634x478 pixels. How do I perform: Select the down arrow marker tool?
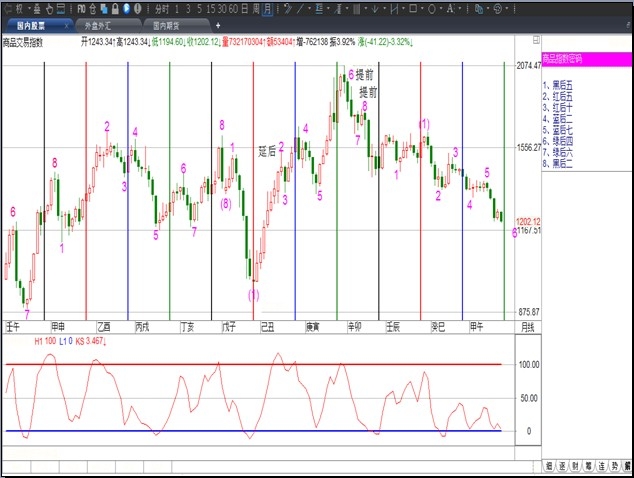[375, 8]
